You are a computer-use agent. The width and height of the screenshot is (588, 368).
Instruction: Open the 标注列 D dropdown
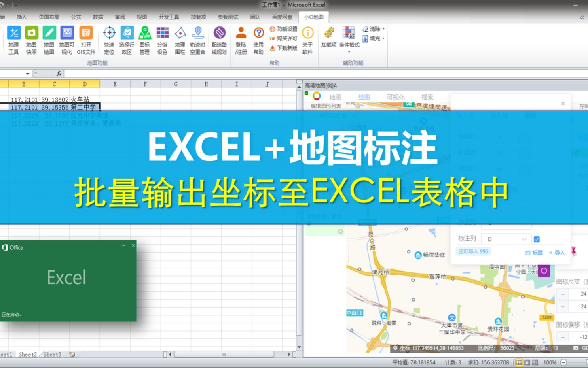click(x=506, y=239)
